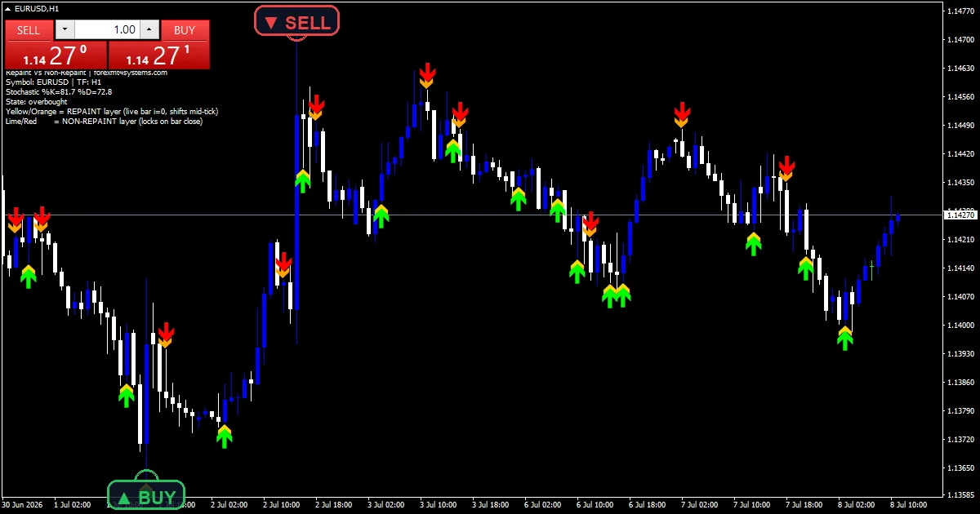This screenshot has width=980, height=514.
Task: Click the '7 Jul 02:00' time axis label
Action: click(x=702, y=505)
